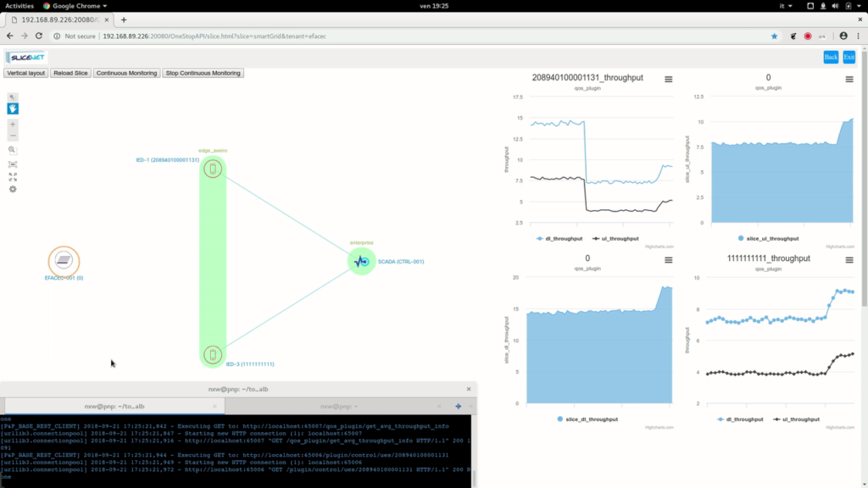Click the SCADA (CTRL-001) node icon
Screen dimensions: 868x488
[x=361, y=261]
